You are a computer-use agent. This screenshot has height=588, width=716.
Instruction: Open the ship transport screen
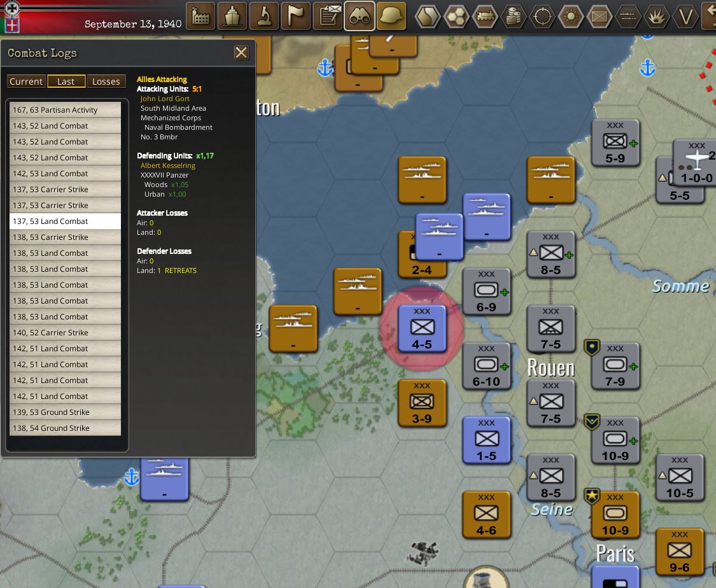[232, 16]
